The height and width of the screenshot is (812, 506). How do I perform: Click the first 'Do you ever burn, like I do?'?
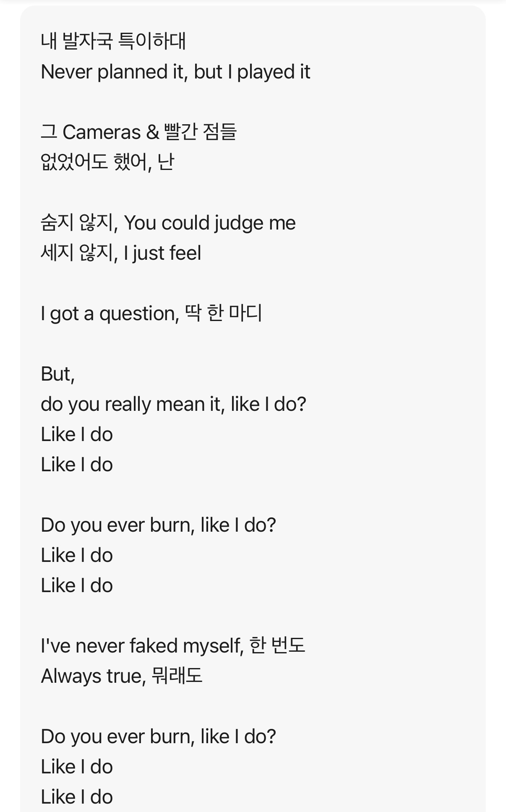pos(159,525)
